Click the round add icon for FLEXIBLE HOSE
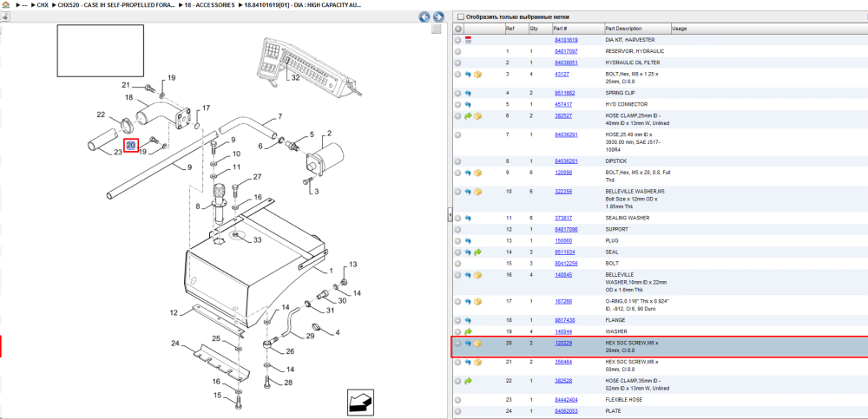This screenshot has width=868, height=419. point(457,400)
